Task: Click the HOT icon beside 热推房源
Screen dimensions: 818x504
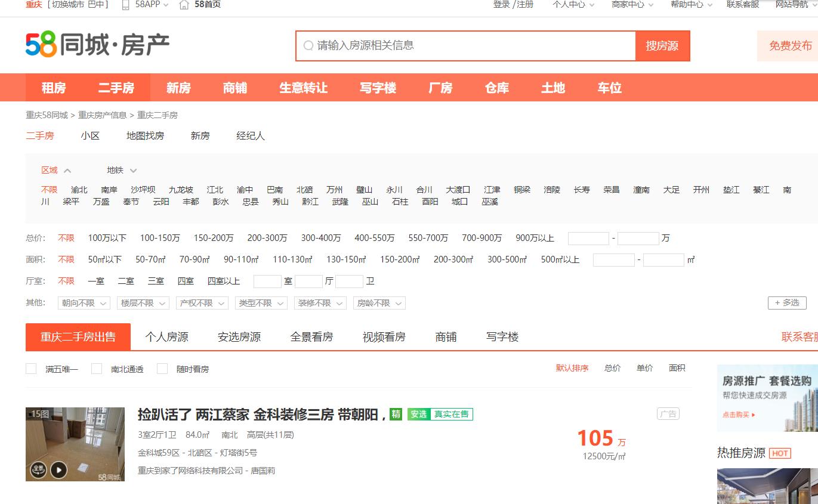Action: click(x=780, y=453)
